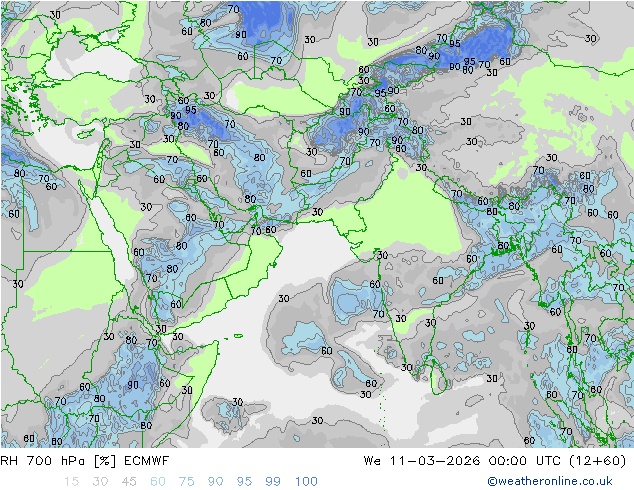Select legend scale value 45
The width and height of the screenshot is (634, 490).
pos(129,482)
